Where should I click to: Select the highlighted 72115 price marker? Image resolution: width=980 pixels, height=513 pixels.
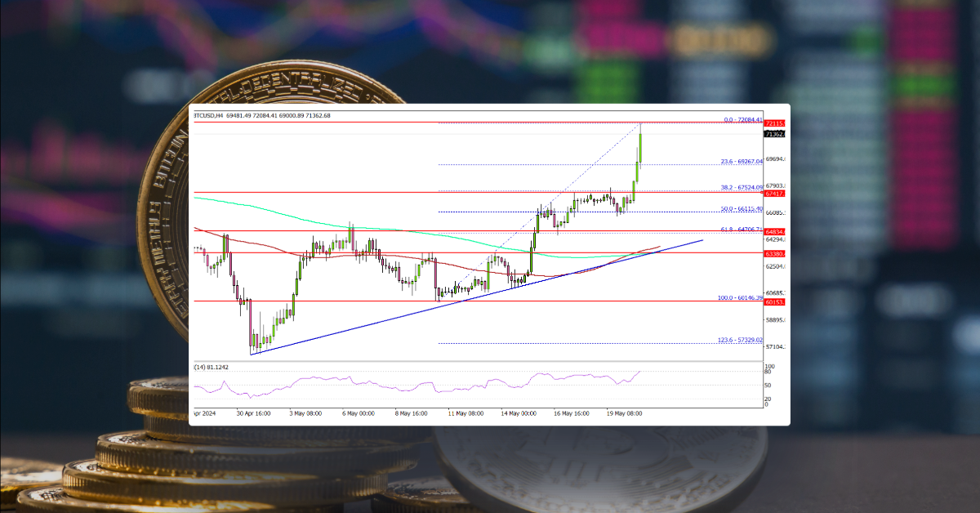coord(773,122)
